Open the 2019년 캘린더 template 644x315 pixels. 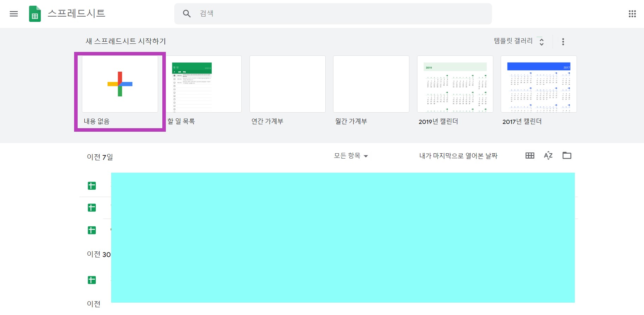(455, 84)
